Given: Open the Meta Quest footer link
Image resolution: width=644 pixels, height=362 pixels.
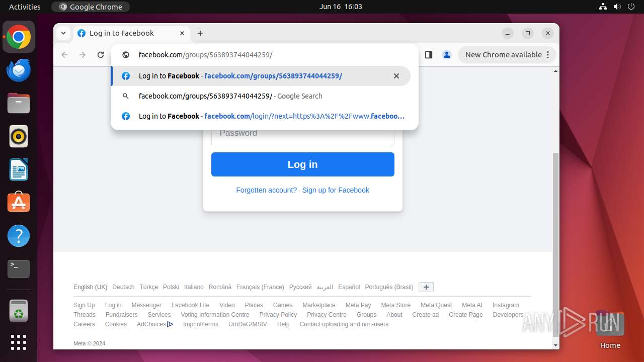Looking at the screenshot, I should 436,305.
